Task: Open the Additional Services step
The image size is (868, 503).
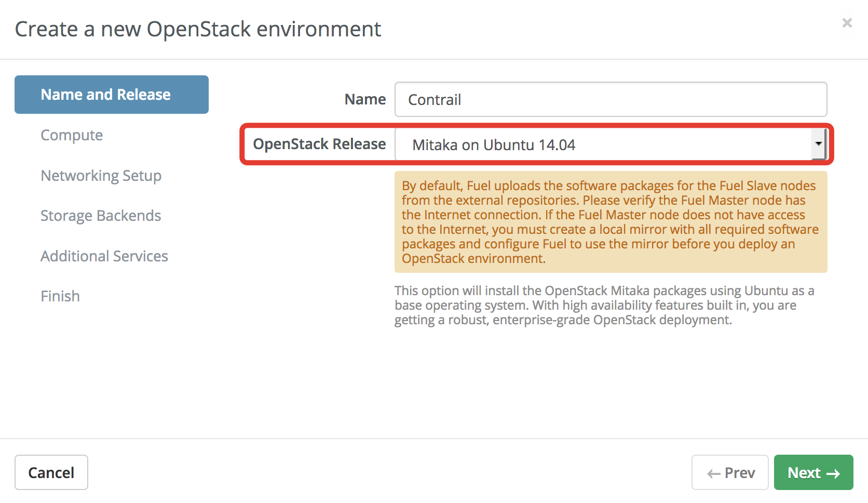Action: pyautogui.click(x=104, y=256)
